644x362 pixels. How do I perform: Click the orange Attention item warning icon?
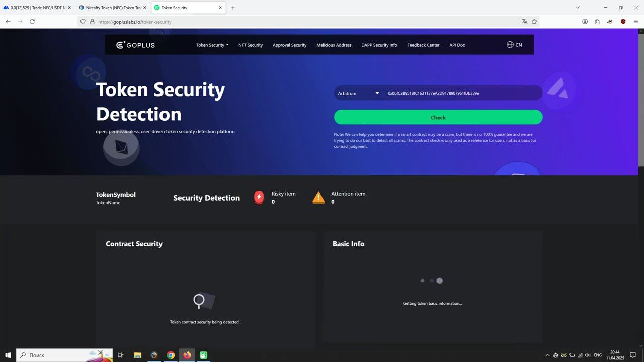[318, 197]
